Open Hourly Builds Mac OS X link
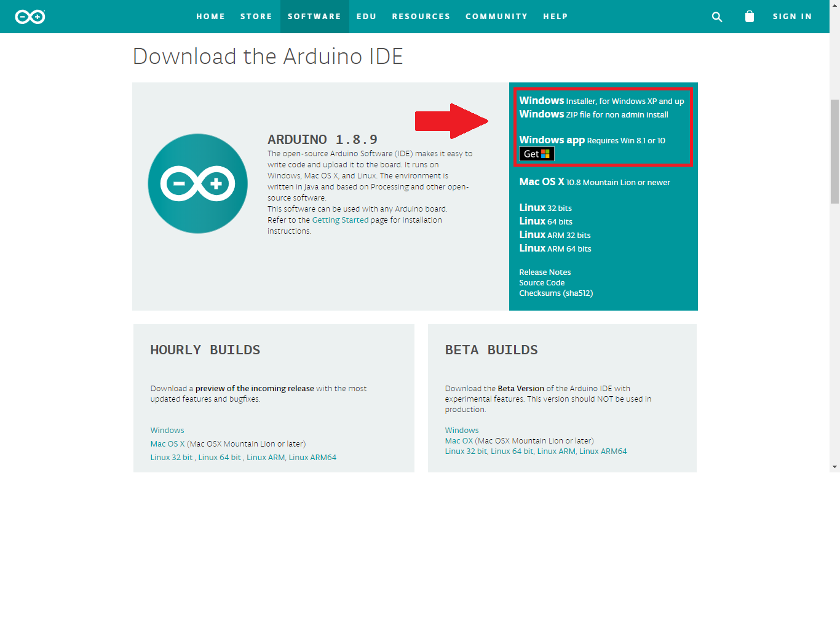 click(x=167, y=444)
